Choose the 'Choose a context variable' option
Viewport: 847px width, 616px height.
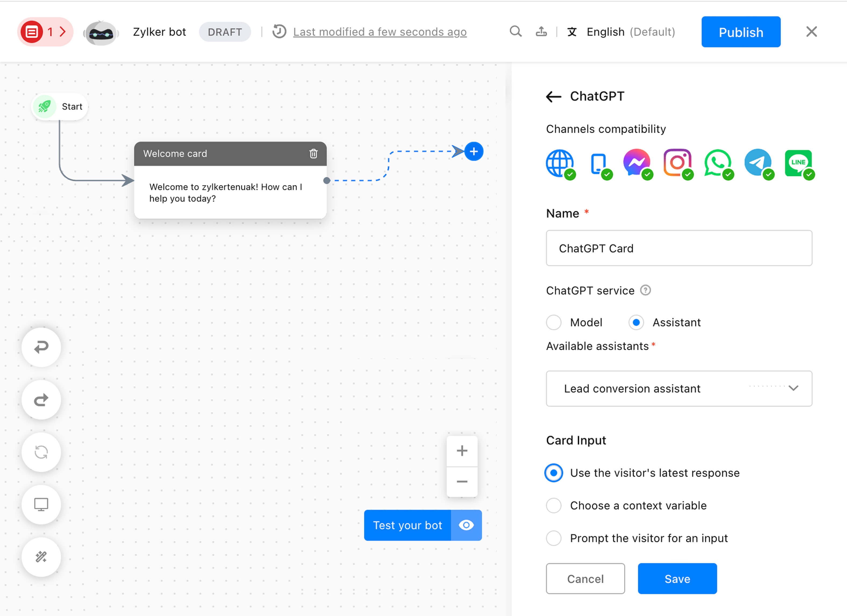[554, 506]
